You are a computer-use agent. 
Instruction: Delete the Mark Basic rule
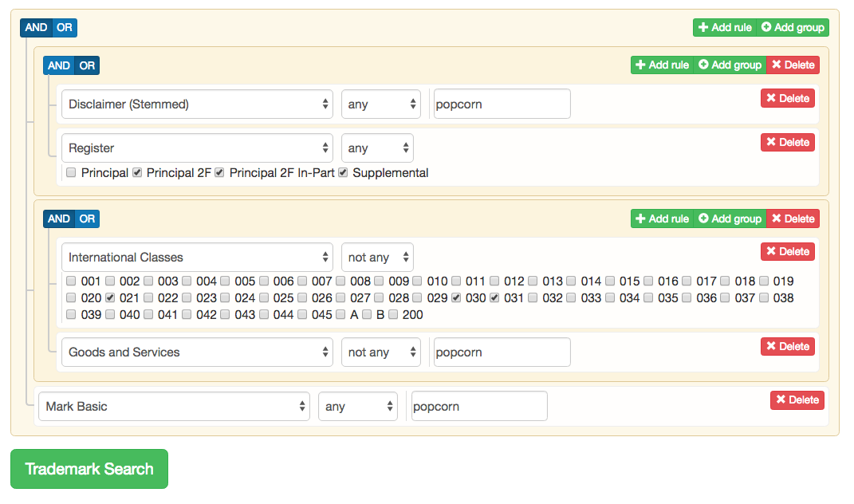tap(797, 400)
